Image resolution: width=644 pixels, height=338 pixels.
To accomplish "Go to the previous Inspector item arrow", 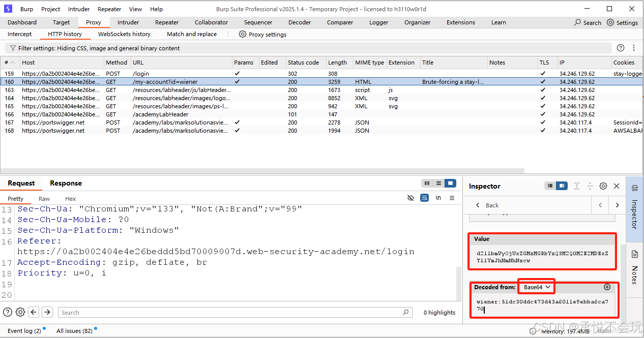I will coord(600,205).
